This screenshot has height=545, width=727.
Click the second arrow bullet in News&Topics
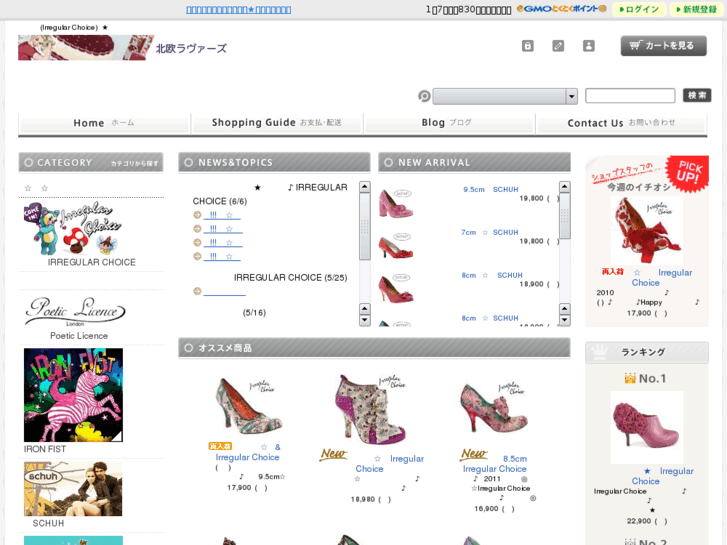point(197,229)
